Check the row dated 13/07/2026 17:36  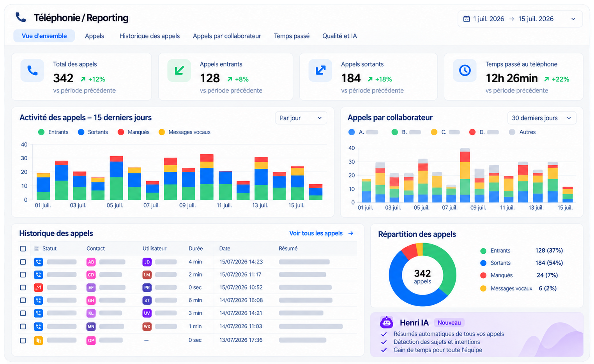pyautogui.click(x=23, y=340)
